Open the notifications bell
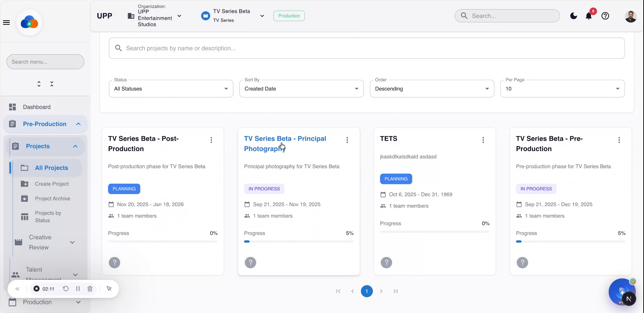 pos(588,16)
